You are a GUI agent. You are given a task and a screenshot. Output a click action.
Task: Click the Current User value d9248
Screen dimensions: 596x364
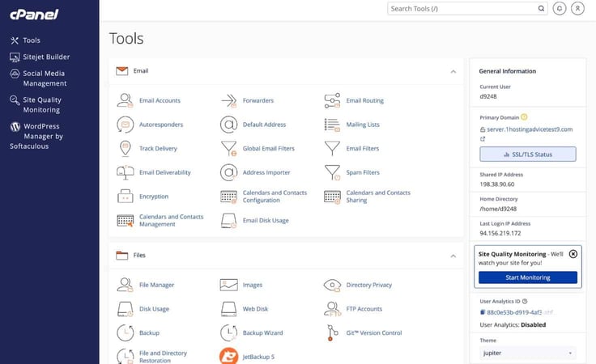coord(488,96)
